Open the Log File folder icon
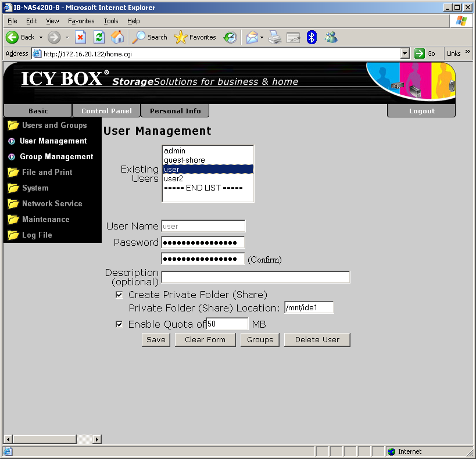 point(13,235)
